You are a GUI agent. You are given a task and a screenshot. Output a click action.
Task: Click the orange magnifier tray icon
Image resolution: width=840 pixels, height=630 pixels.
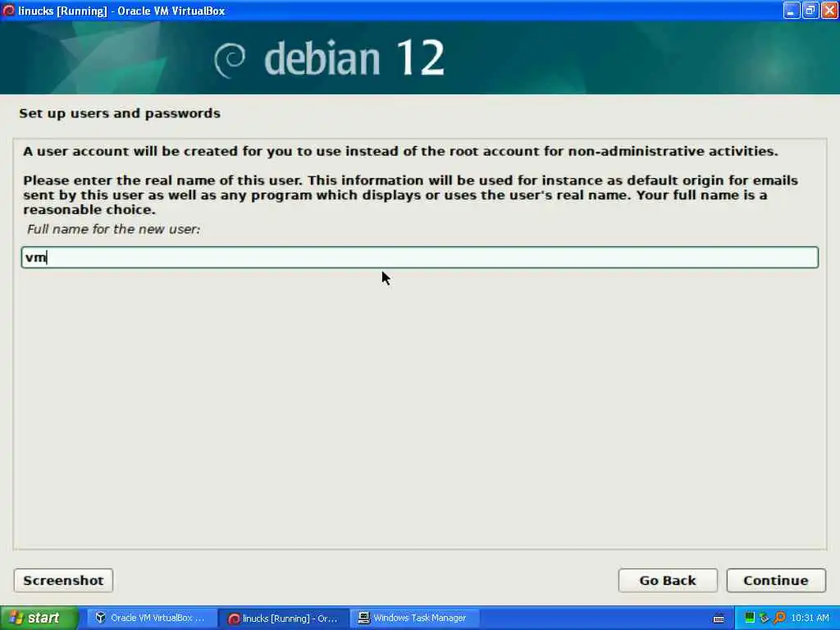tap(779, 618)
